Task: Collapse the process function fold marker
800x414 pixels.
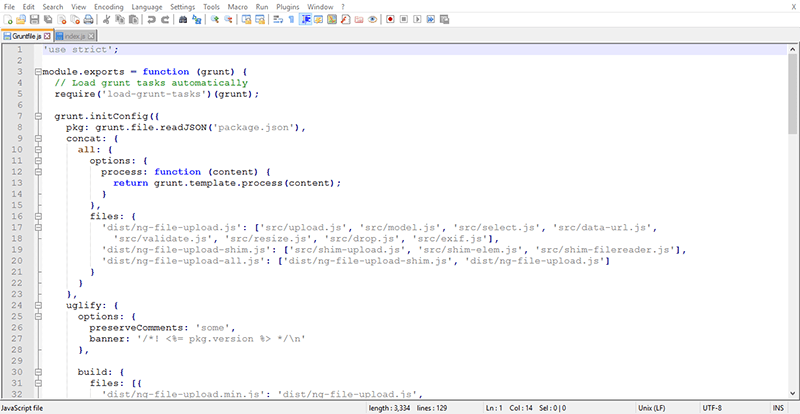Action: click(38, 172)
